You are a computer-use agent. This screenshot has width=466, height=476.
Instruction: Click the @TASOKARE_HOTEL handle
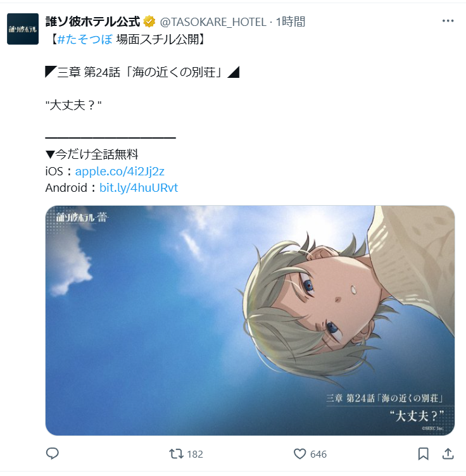(213, 22)
